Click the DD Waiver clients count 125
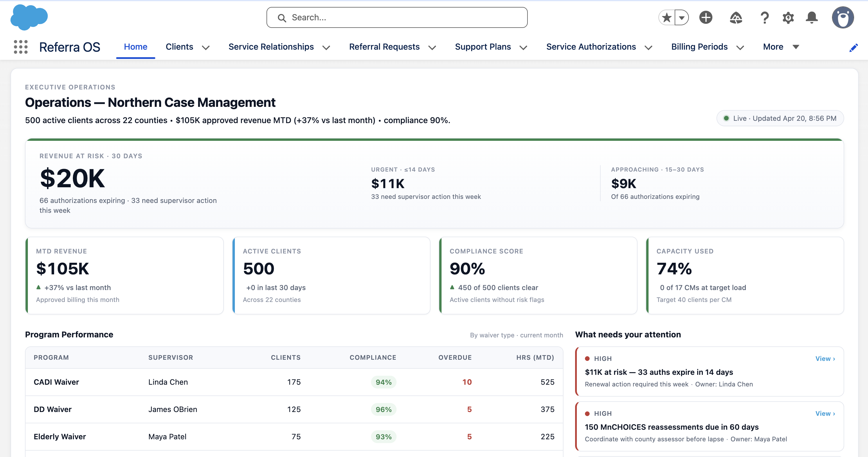This screenshot has width=868, height=457. tap(294, 409)
